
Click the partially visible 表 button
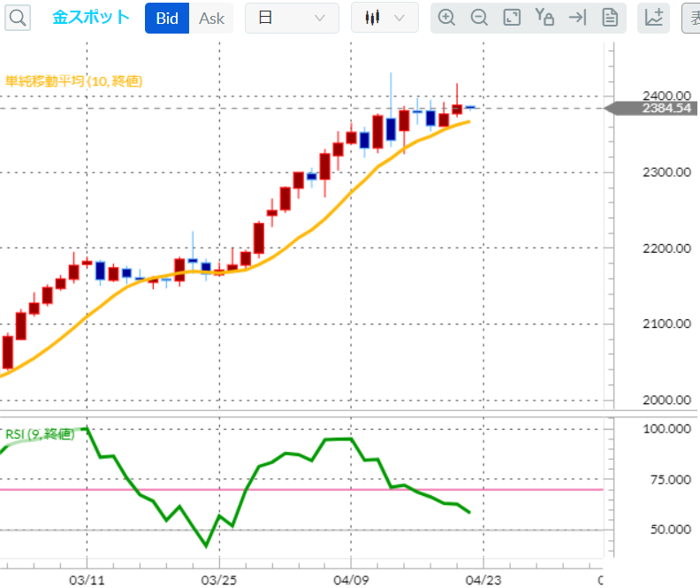(x=691, y=18)
